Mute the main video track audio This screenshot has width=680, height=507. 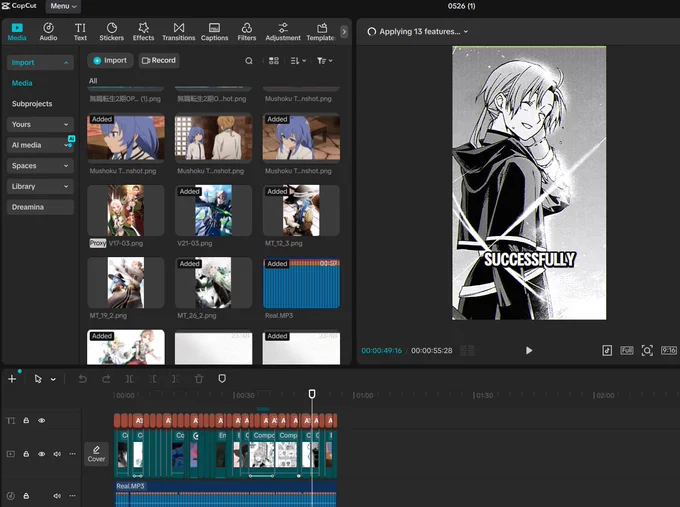pos(57,454)
